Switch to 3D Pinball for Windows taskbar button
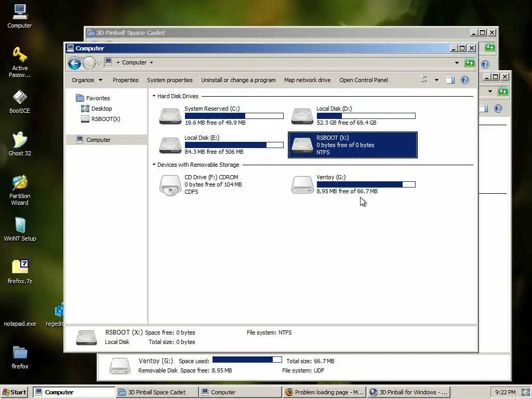 click(408, 392)
